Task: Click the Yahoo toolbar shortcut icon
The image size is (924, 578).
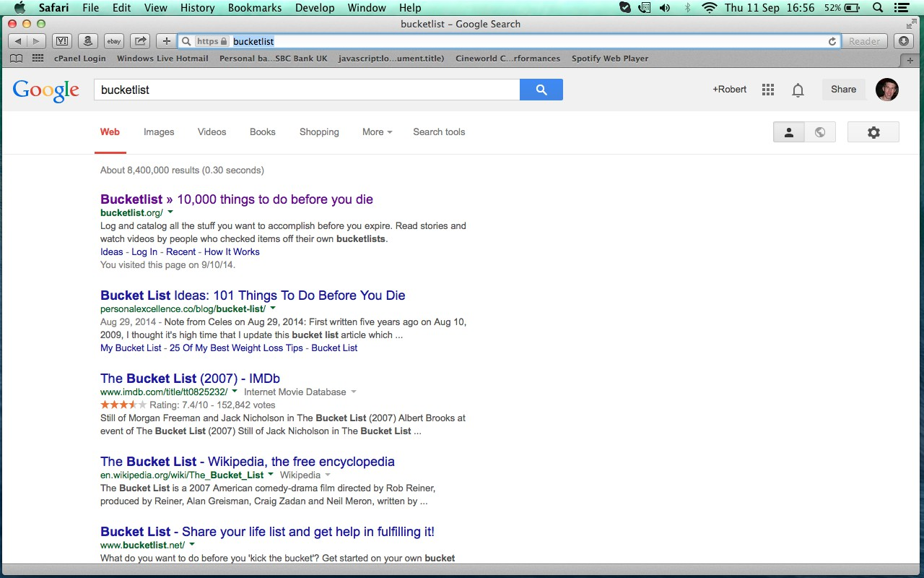Action: click(x=62, y=41)
